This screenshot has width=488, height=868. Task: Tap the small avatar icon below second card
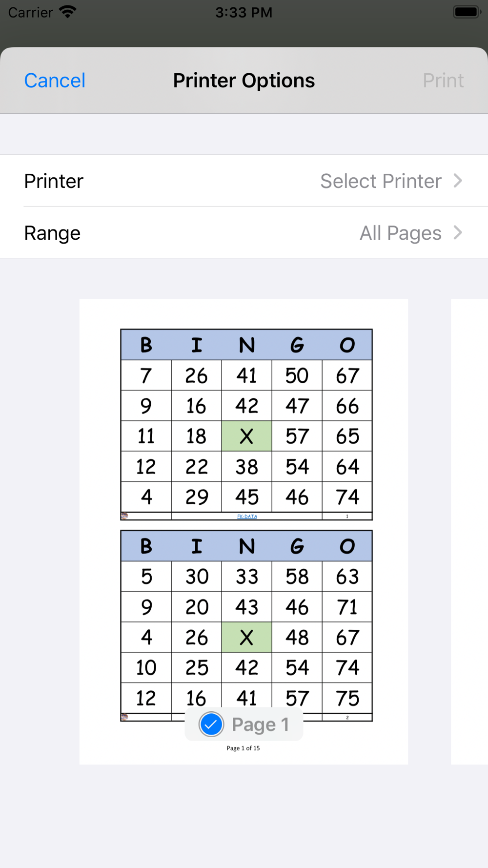point(124,717)
